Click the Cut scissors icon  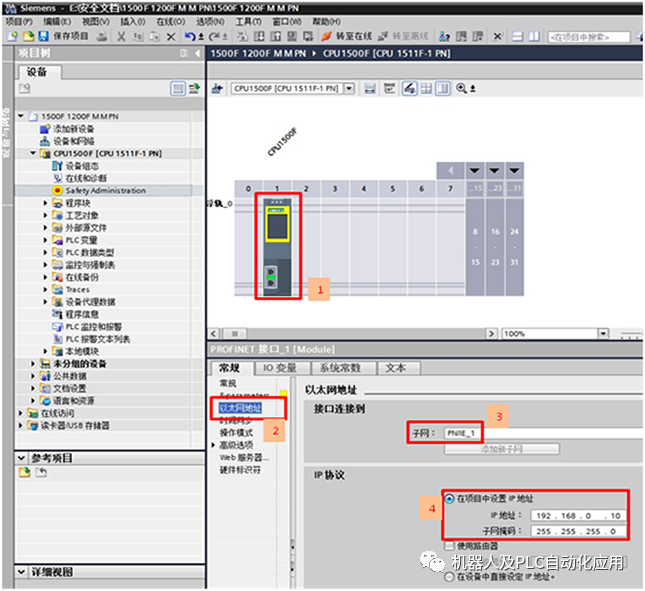tap(121, 37)
